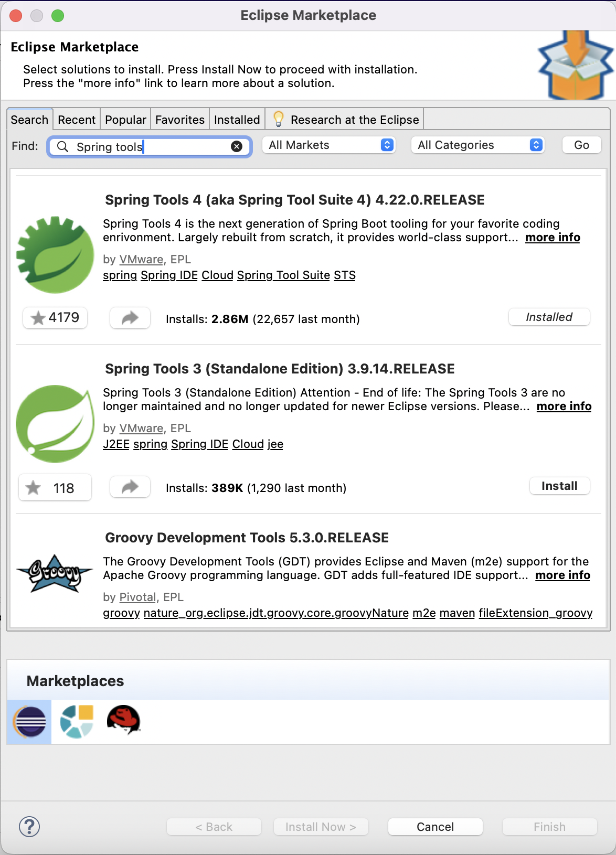
Task: Open more info for Spring Tools 4
Action: point(553,238)
